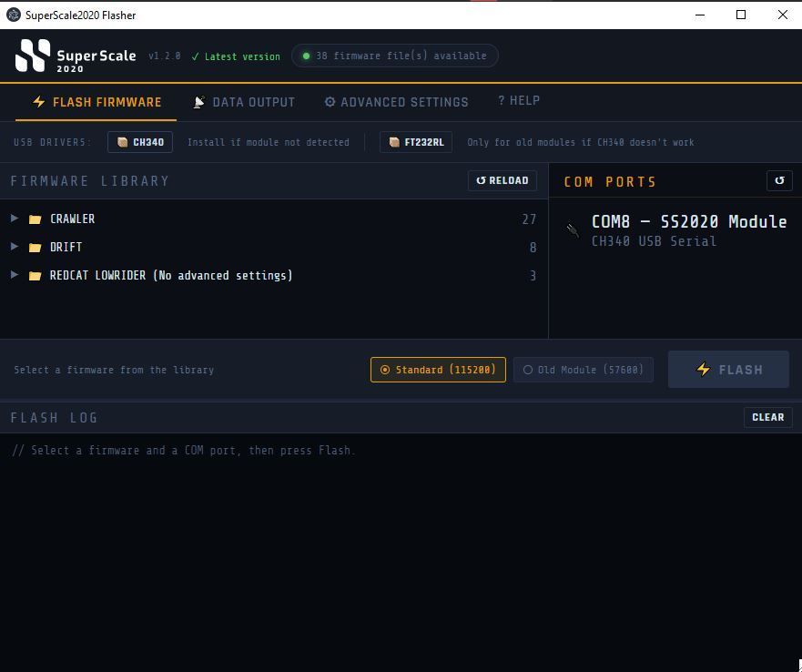
Task: Select the DRIFT firmware folder name
Action: 66,247
